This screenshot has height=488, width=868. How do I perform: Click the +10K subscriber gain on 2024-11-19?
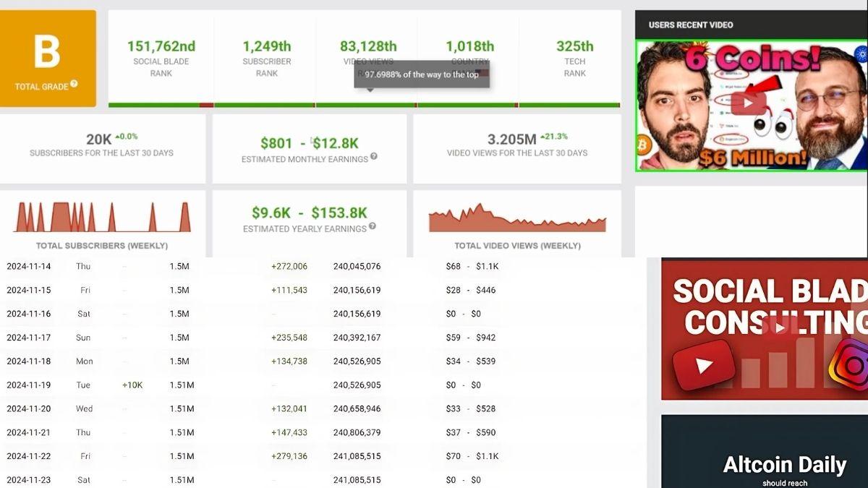pos(132,385)
